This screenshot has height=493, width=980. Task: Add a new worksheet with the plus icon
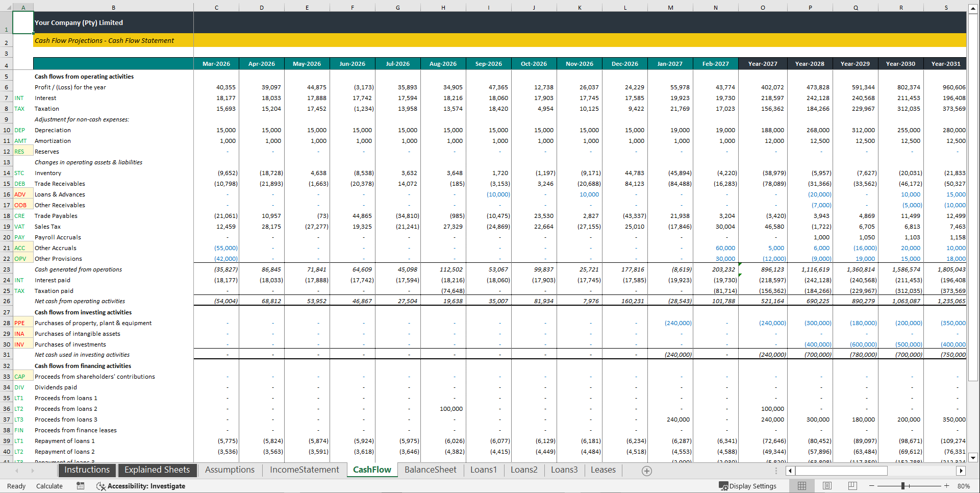click(646, 470)
